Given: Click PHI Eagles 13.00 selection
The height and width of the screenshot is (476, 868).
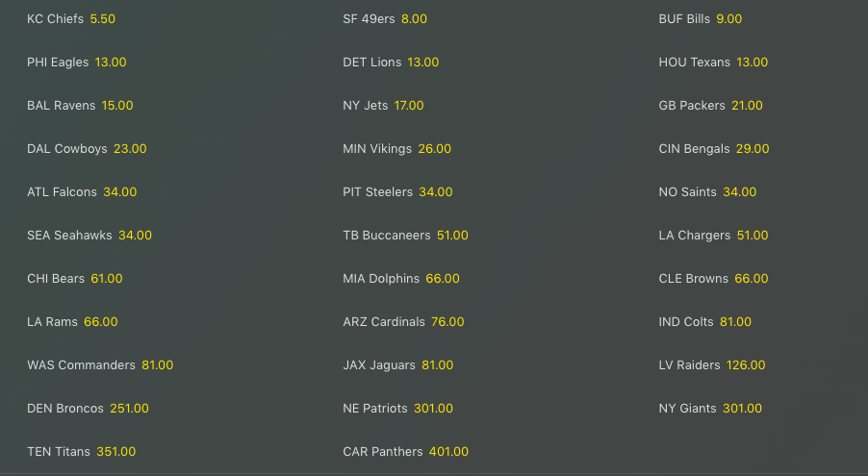Looking at the screenshot, I should point(111,63).
